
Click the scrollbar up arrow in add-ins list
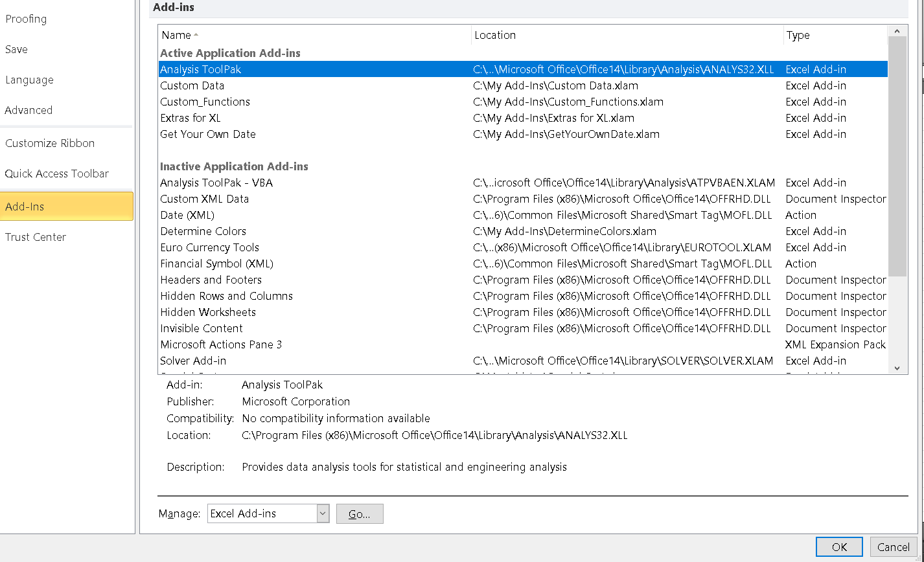pos(897,31)
